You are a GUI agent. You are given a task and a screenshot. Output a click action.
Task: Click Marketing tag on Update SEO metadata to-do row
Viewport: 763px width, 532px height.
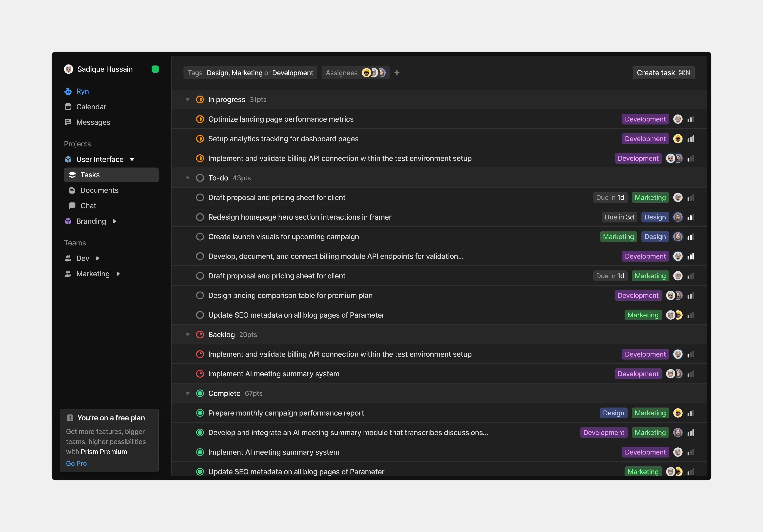643,315
